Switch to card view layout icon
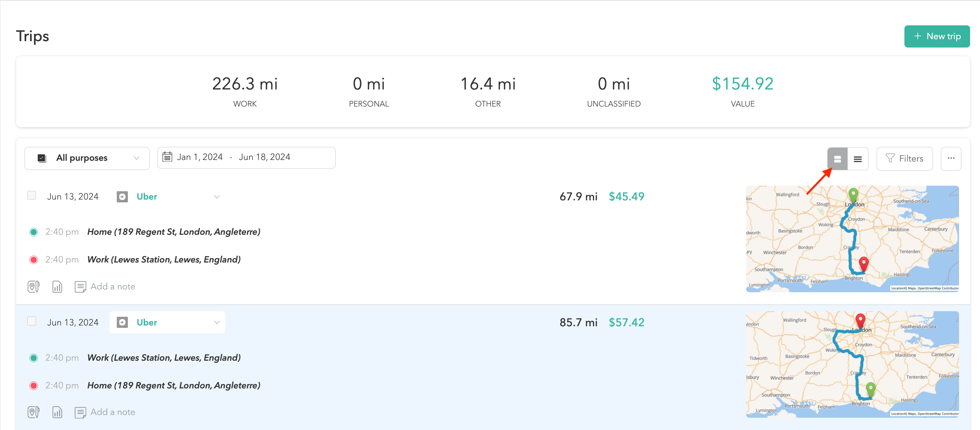The height and width of the screenshot is (430, 980). click(837, 159)
